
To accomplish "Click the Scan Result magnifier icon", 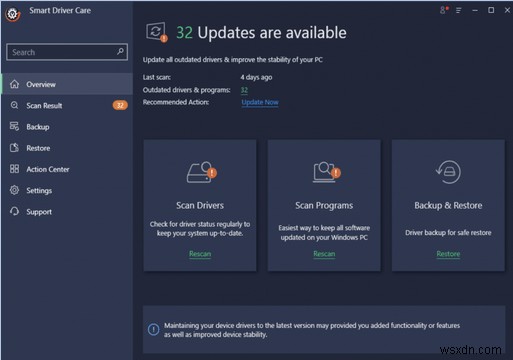I will tap(14, 105).
